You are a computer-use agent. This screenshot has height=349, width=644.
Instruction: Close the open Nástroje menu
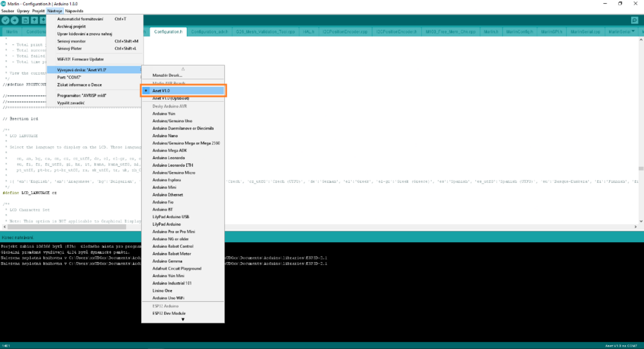pos(55,11)
